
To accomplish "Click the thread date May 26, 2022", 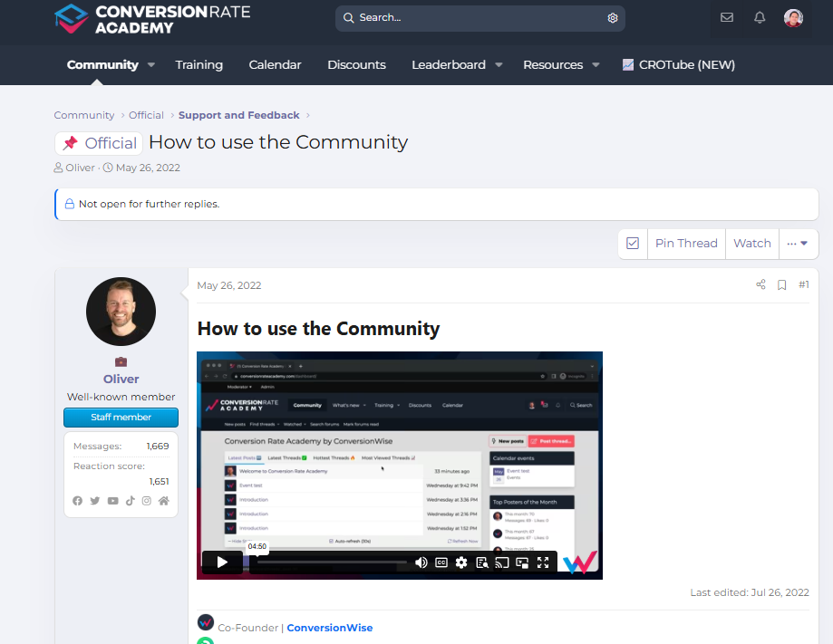I will point(148,168).
